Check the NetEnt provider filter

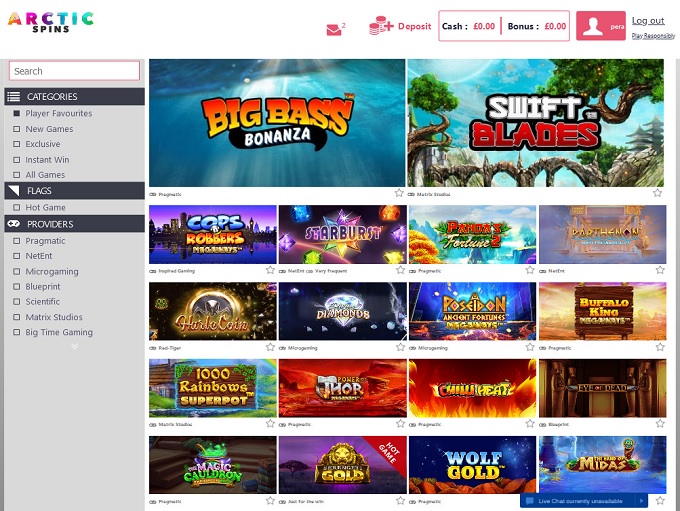[16, 256]
